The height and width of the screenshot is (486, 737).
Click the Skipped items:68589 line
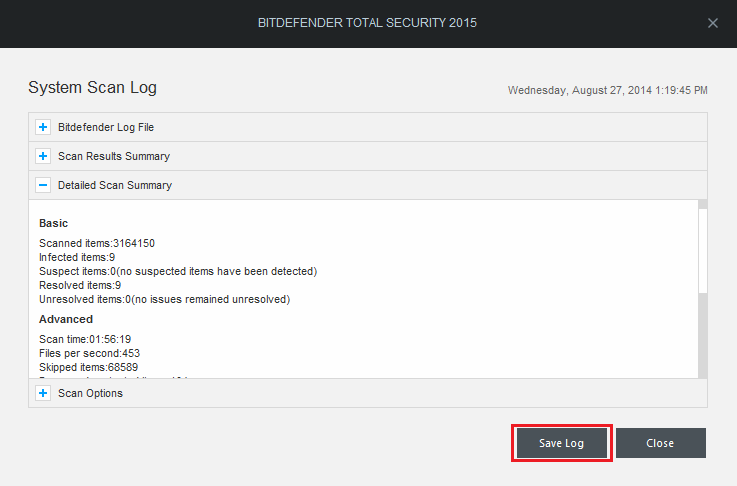click(88, 367)
